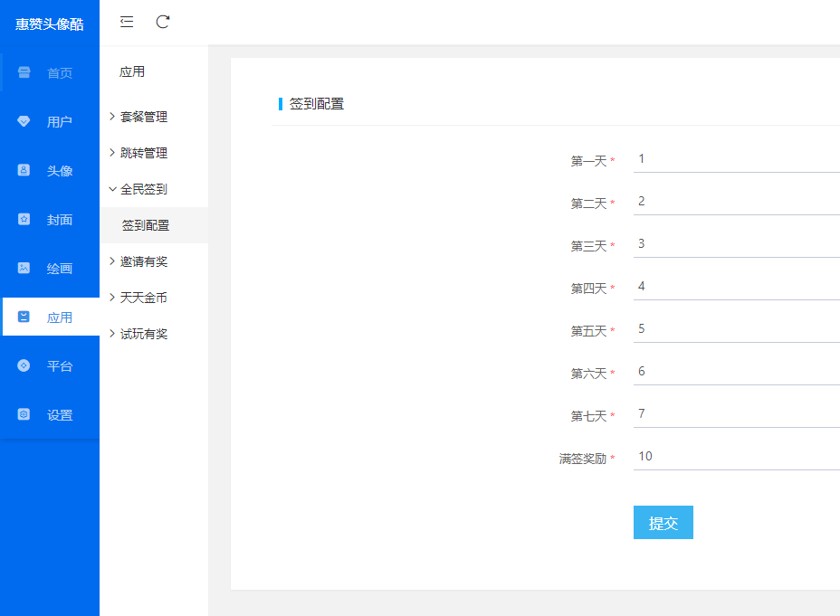Click the 平台 compass icon

[24, 365]
